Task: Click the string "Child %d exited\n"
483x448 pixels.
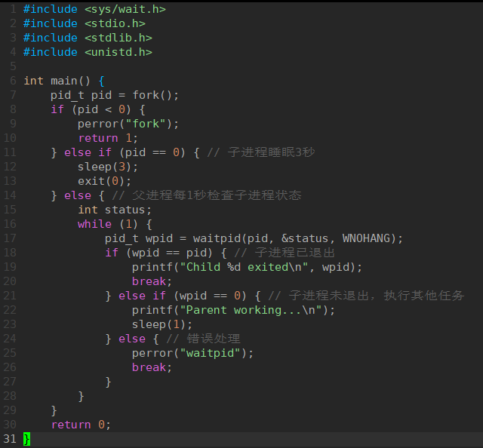Action: click(244, 267)
